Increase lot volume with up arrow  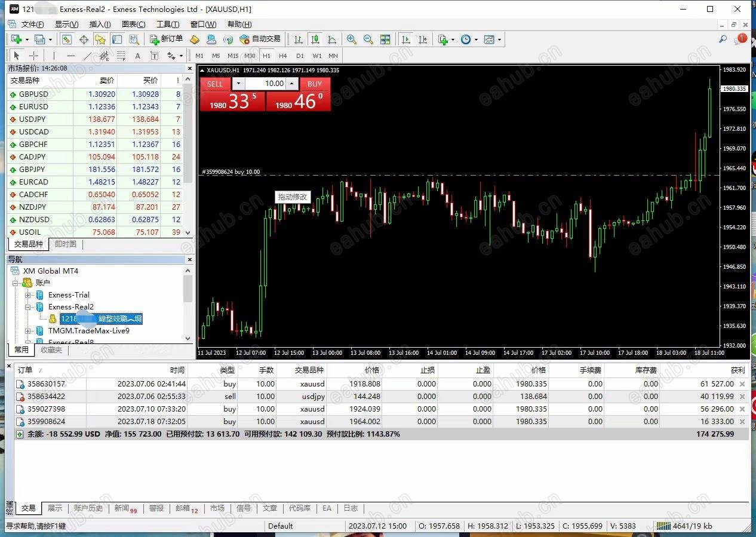(x=293, y=84)
